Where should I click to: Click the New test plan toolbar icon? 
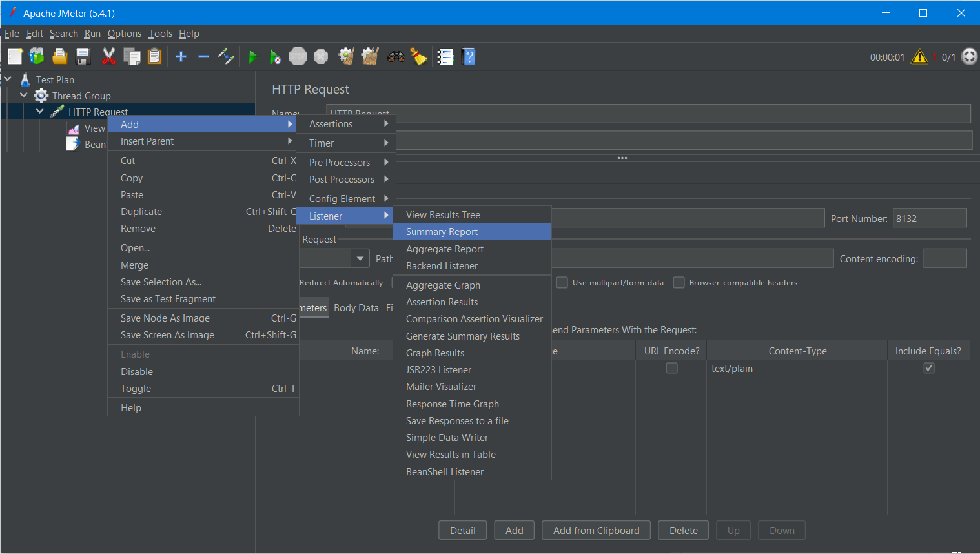15,57
